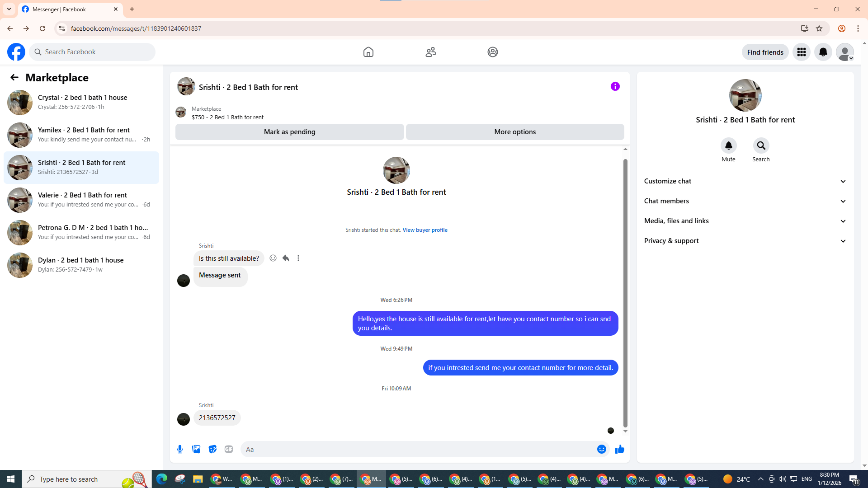868x488 pixels.
Task: Click the chat's vertical scrollbar
Action: click(x=625, y=289)
